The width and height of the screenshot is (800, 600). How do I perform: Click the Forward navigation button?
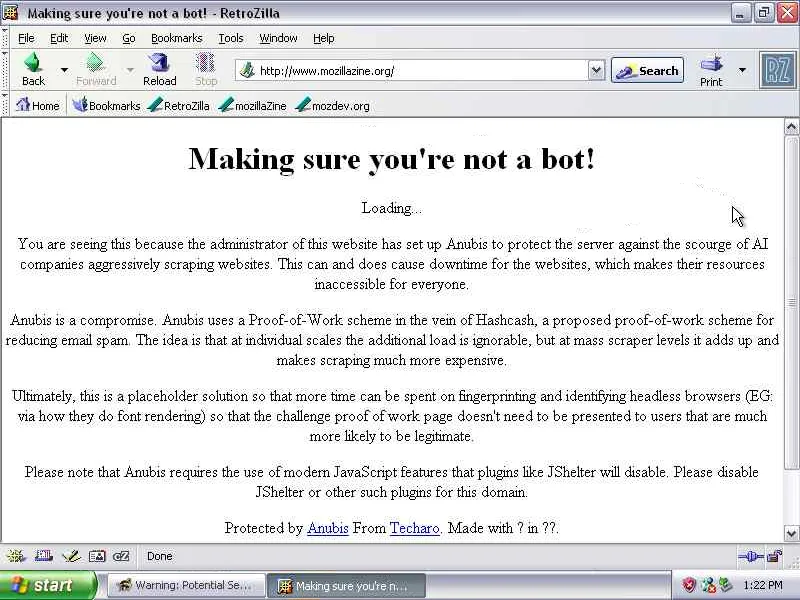[x=96, y=69]
